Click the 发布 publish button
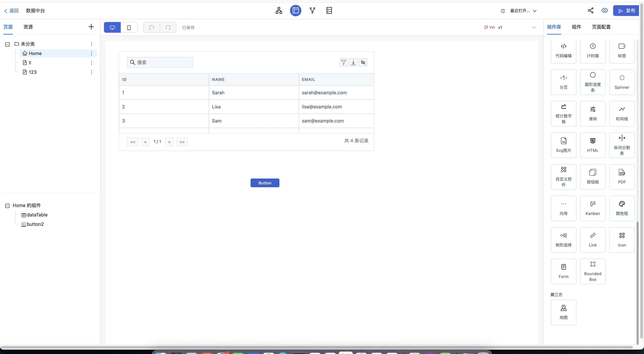The width and height of the screenshot is (644, 354). (626, 11)
